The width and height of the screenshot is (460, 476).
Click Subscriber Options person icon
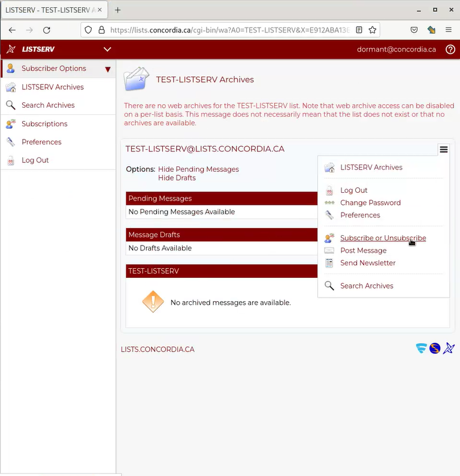point(11,68)
